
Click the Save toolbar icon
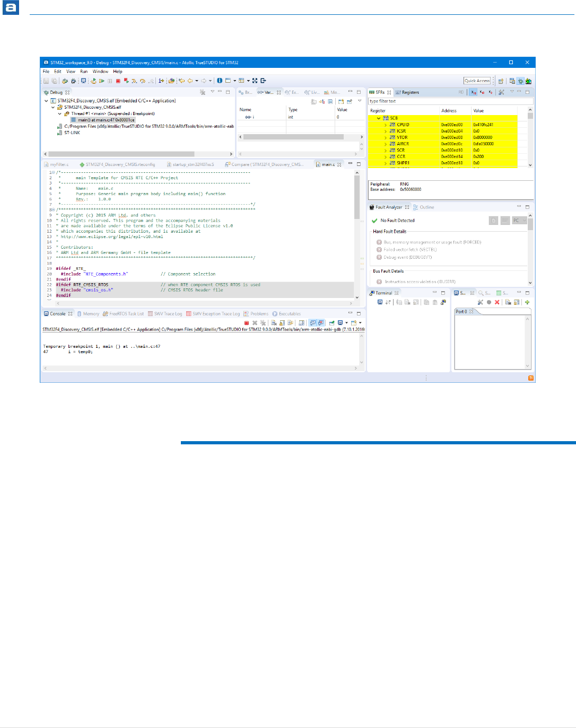[46, 81]
